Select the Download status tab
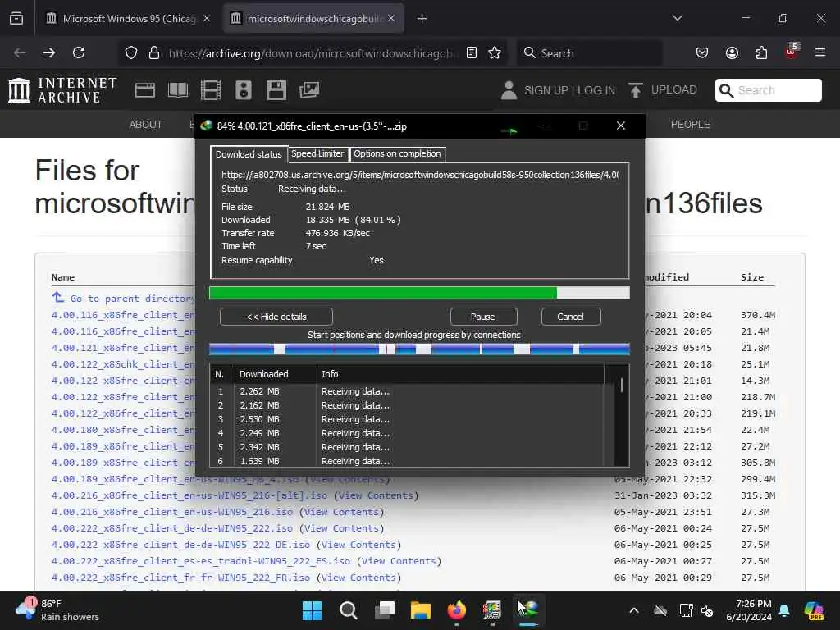 click(249, 154)
